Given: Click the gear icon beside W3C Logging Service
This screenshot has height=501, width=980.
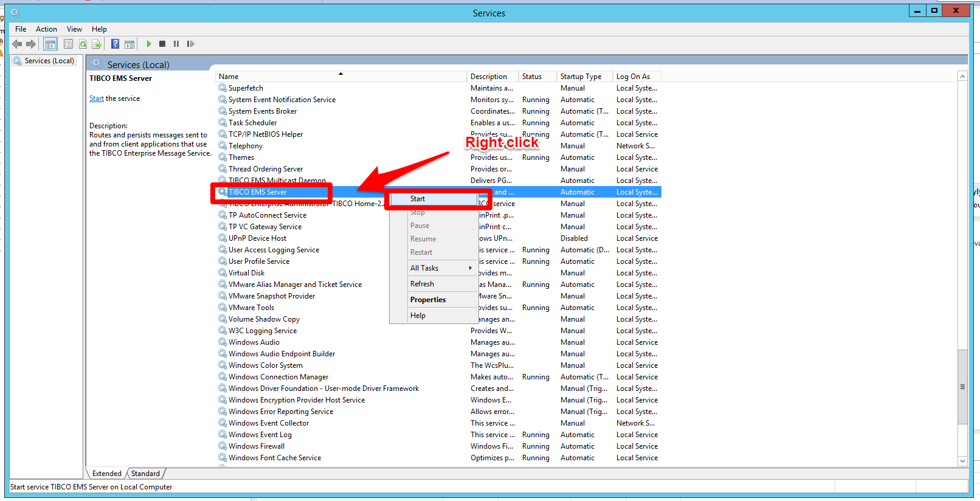Looking at the screenshot, I should coord(223,331).
